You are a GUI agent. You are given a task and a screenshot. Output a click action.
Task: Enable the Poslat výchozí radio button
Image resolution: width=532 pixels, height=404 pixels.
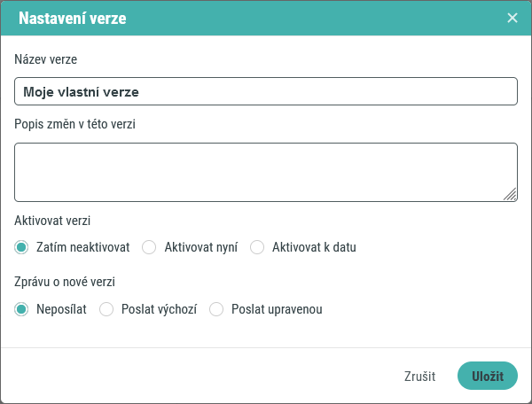point(106,309)
